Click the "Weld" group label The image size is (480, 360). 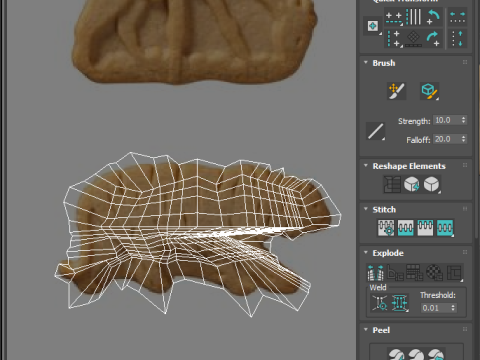[378, 287]
